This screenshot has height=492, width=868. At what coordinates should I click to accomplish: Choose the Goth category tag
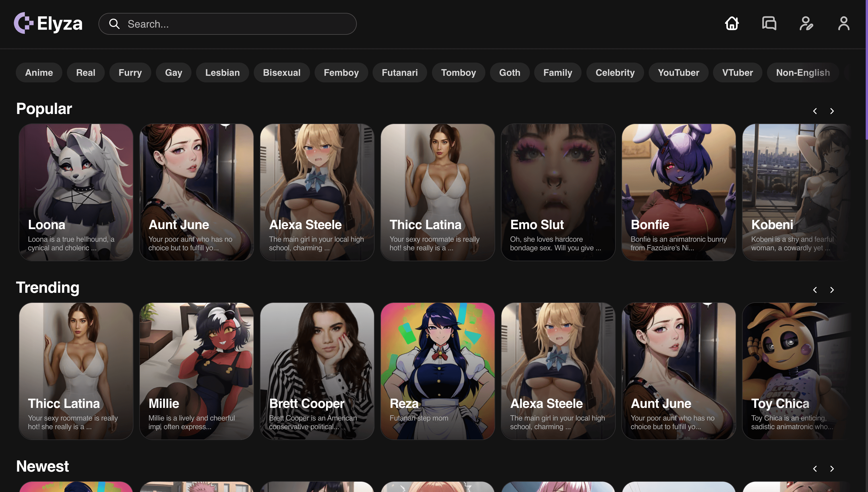tap(509, 73)
